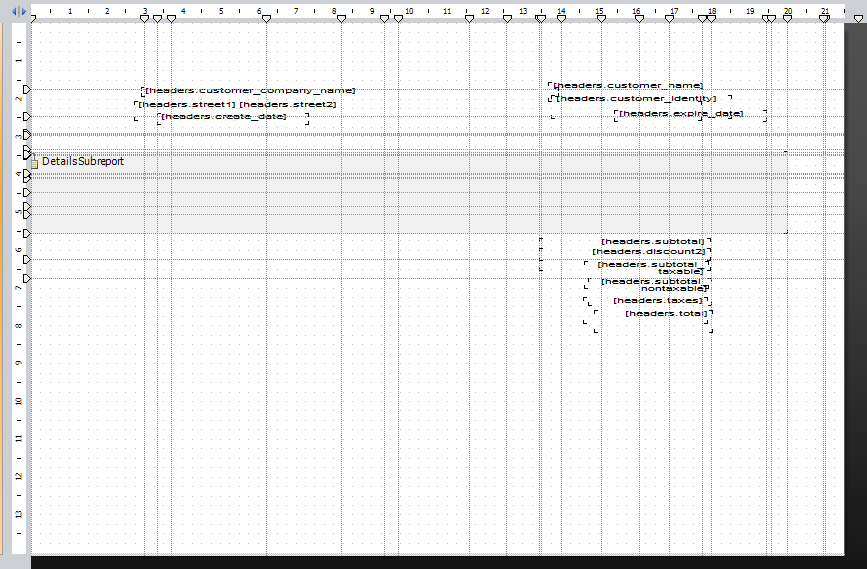The width and height of the screenshot is (867, 569).
Task: Click the headers.customer_name field
Action: 628,86
